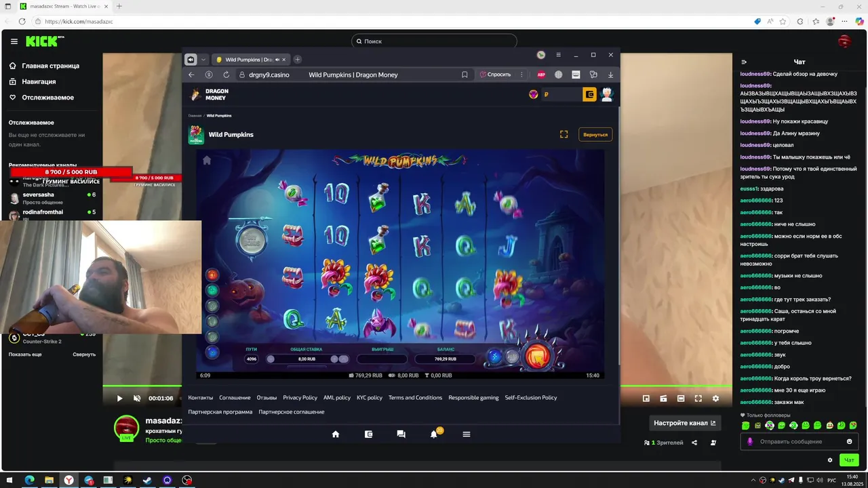This screenshot has height=488, width=868.
Task: Open Kick player settings gear
Action: (715, 399)
